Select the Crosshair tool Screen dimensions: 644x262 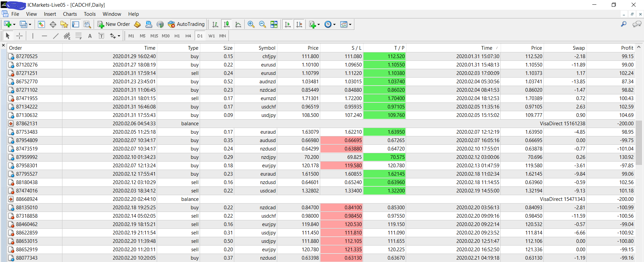coord(19,36)
